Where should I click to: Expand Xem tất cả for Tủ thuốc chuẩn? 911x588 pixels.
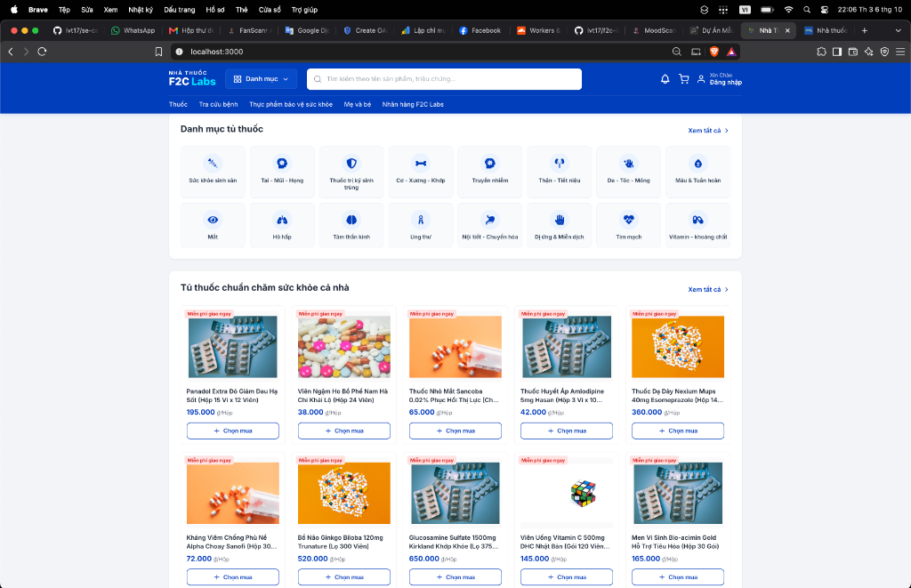707,289
